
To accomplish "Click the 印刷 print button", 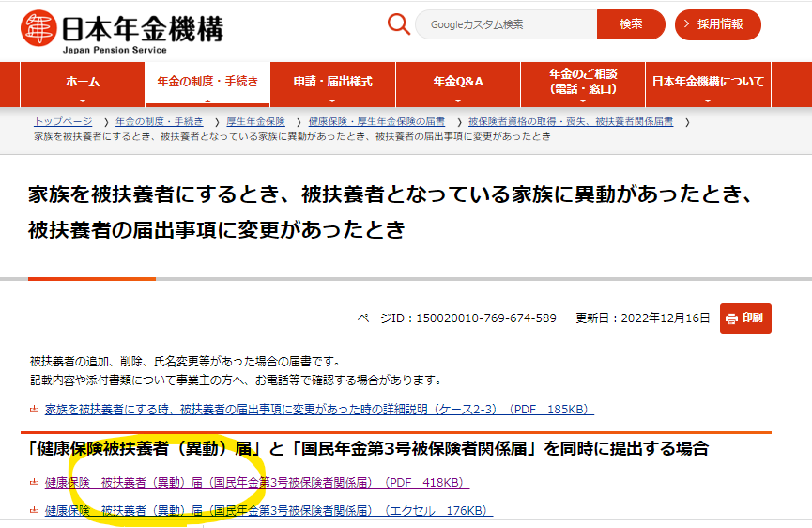I will (x=745, y=318).
